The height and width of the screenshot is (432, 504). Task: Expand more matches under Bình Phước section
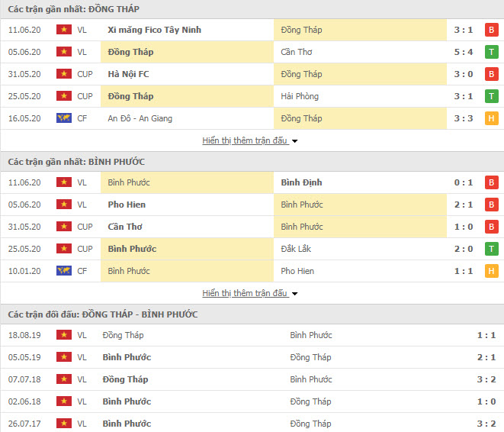click(245, 293)
